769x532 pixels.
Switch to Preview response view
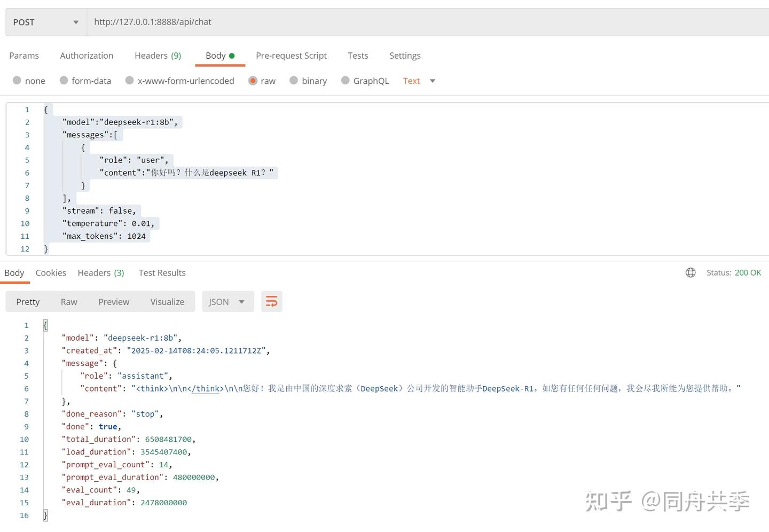point(114,302)
